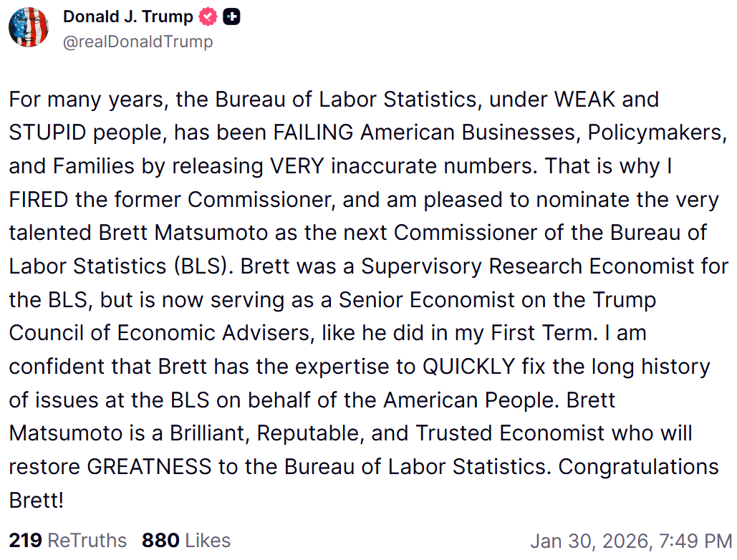This screenshot has height=560, width=737.
Task: Click the Jan 30, 2026 timestamp
Action: [x=631, y=541]
